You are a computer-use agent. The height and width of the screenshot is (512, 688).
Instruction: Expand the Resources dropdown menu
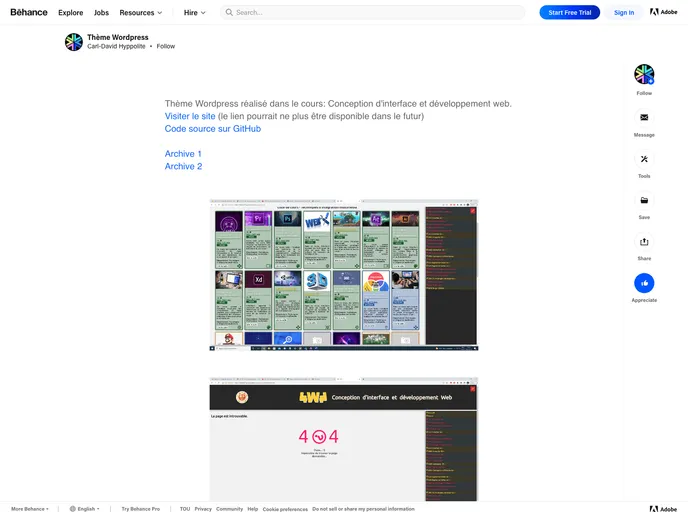coord(140,13)
